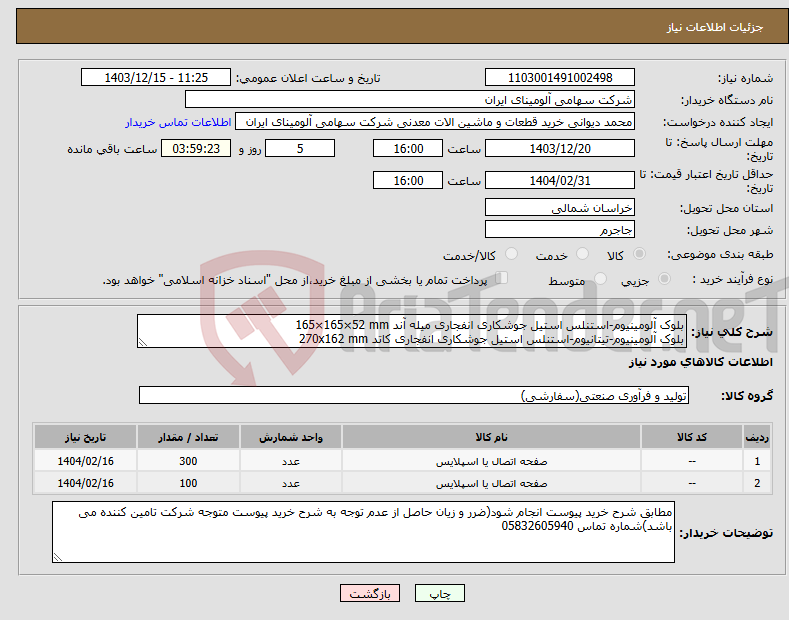This screenshot has width=789, height=620.
Task: Click the unit عدد in row 2
Action: 291,483
